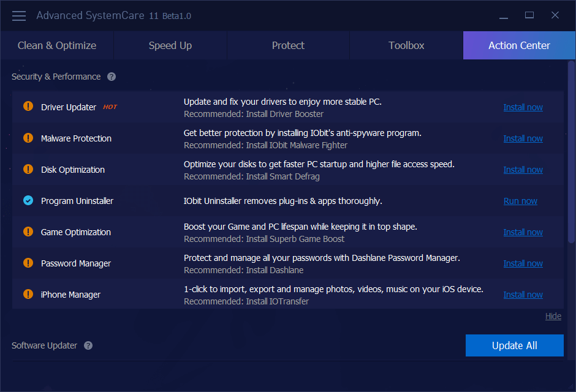
Task: Select the Action Center tab
Action: [519, 45]
